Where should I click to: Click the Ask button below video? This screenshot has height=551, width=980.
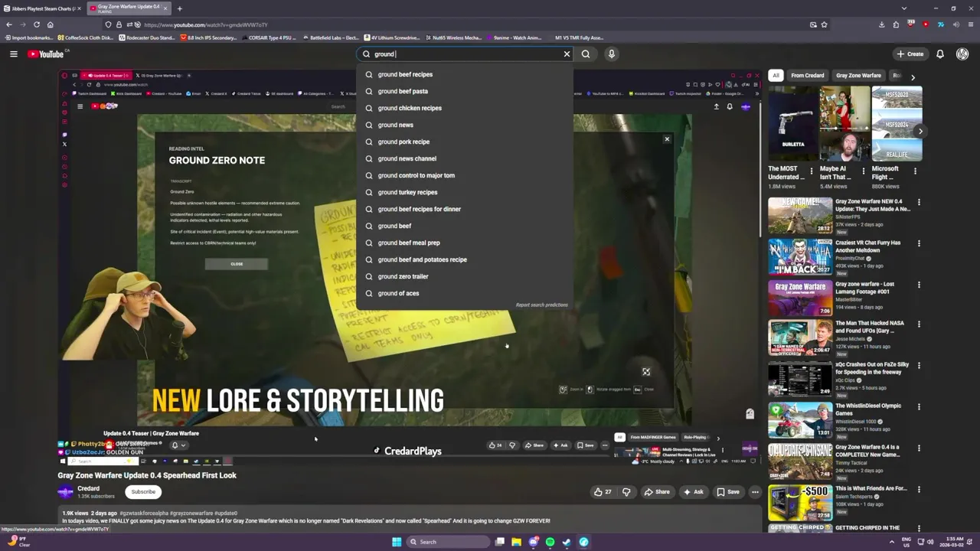pos(694,492)
